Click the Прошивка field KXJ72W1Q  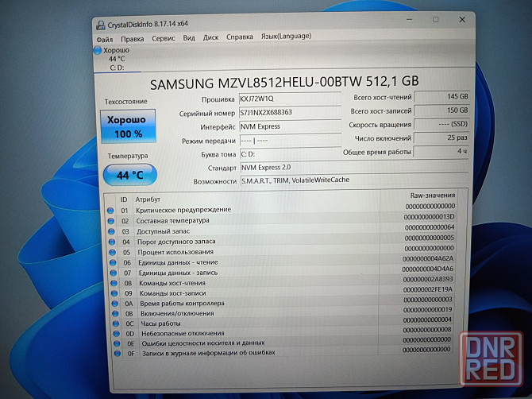290,99
